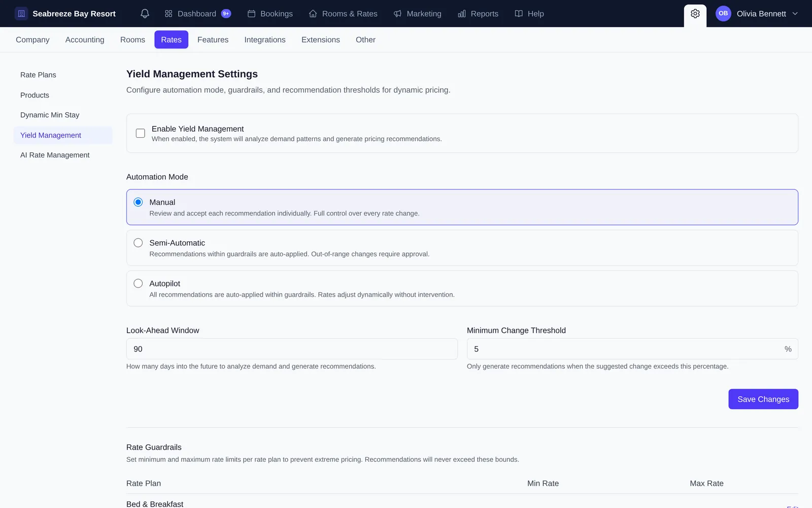Expand the Olivia Bennett user menu chevron
Viewport: 812px width, 508px height.
(x=795, y=14)
